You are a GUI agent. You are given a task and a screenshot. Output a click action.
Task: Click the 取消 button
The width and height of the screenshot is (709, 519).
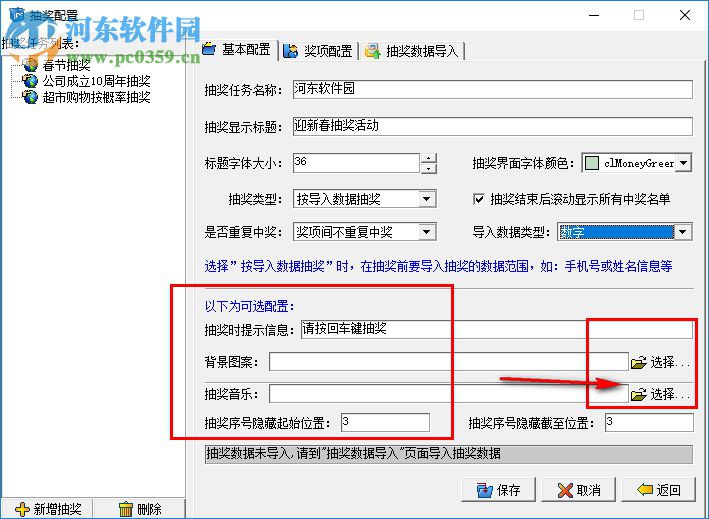[579, 490]
